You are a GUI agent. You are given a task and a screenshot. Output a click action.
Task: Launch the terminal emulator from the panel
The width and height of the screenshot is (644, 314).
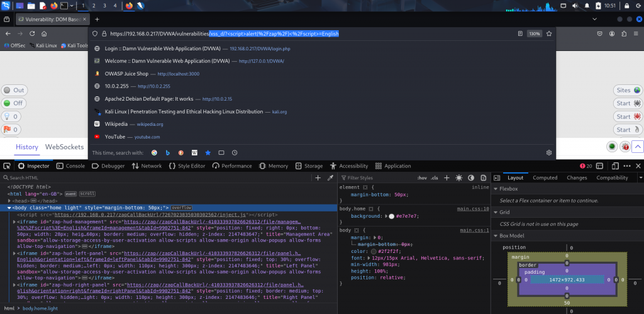click(64, 6)
